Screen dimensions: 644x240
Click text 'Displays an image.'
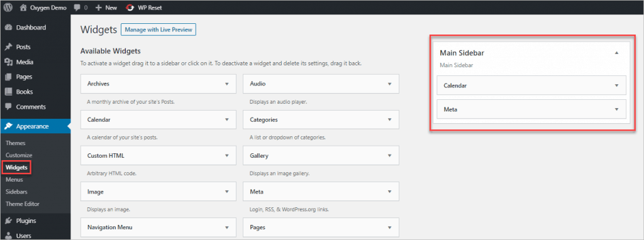pos(109,210)
